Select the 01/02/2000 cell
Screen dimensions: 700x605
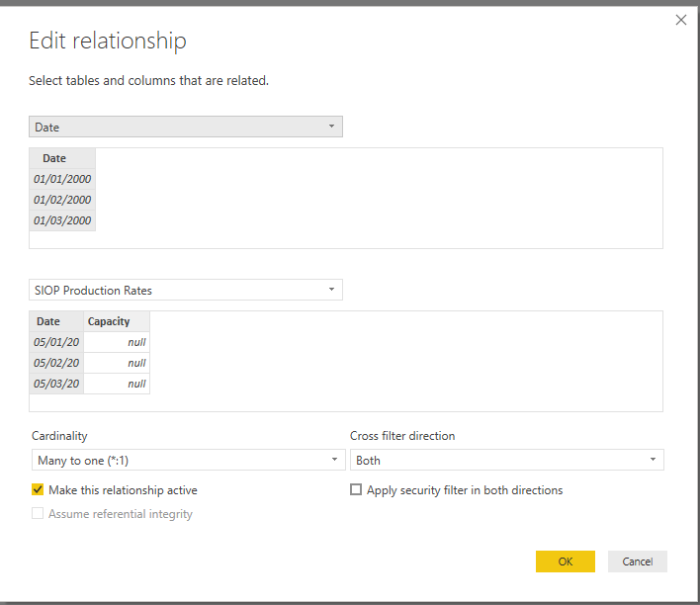(x=62, y=200)
